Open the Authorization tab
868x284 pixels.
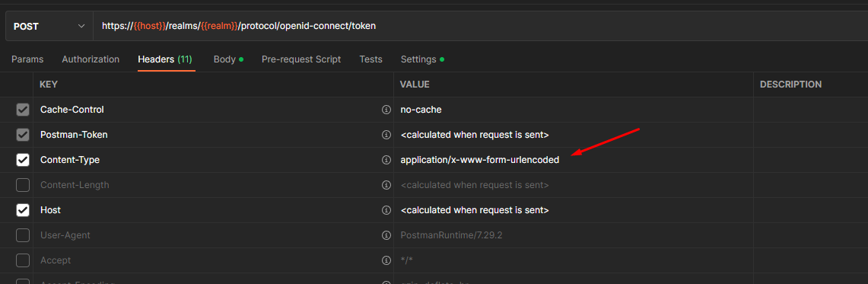pyautogui.click(x=91, y=59)
